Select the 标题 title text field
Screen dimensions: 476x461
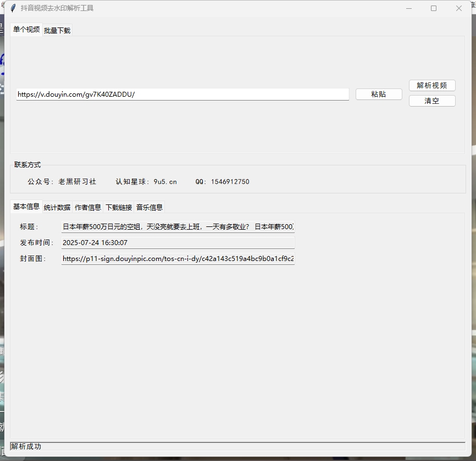[177, 226]
